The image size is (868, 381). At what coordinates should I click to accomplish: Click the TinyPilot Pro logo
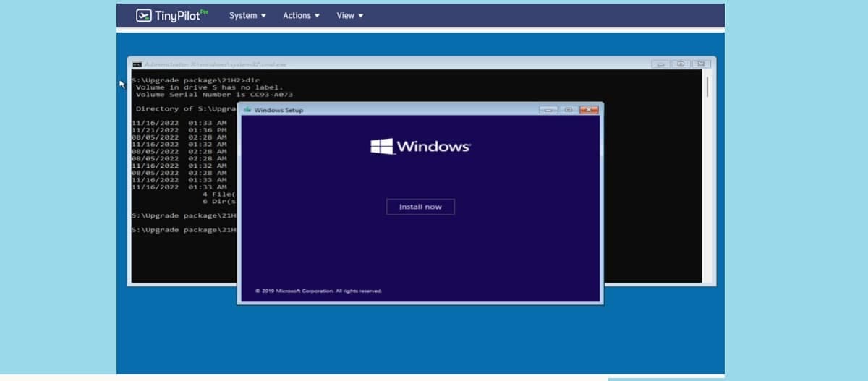click(172, 15)
